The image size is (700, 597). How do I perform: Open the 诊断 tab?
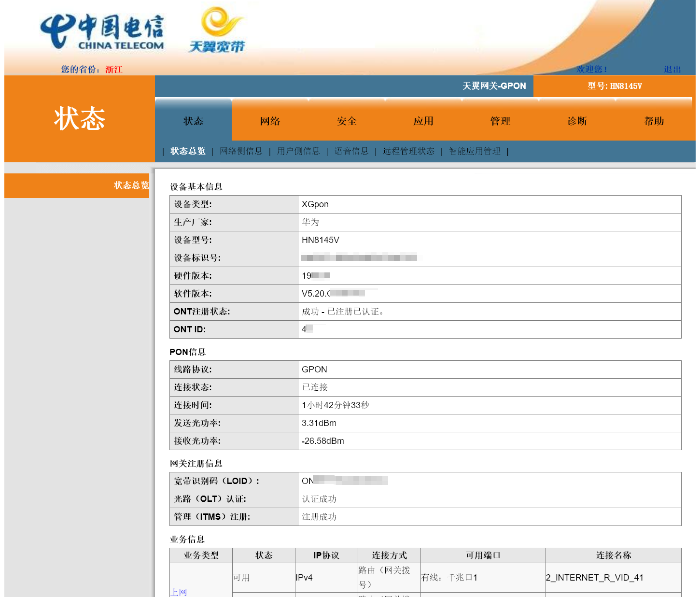[x=577, y=121]
